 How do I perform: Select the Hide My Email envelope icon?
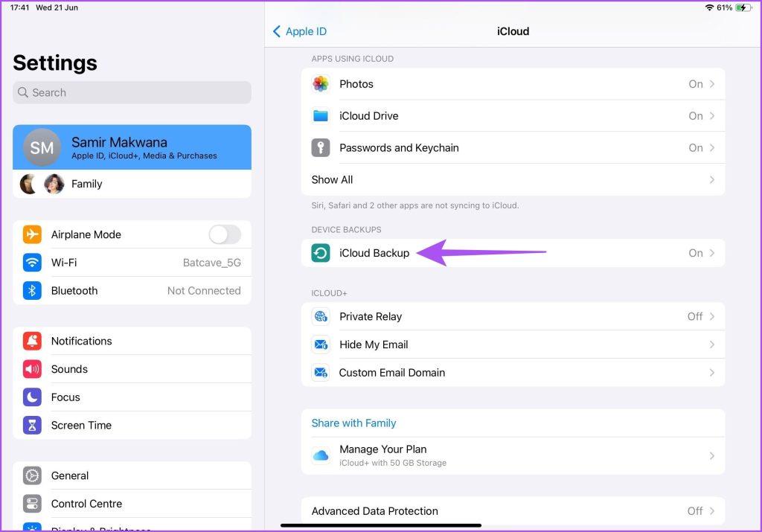[320, 344]
